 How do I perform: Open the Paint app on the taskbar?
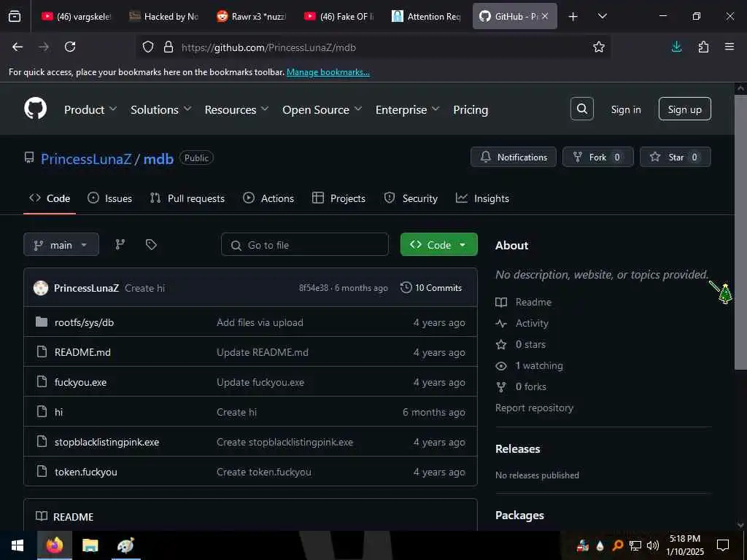click(125, 545)
